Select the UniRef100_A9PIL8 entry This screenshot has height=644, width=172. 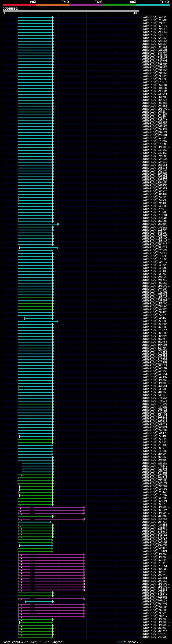tap(154, 47)
